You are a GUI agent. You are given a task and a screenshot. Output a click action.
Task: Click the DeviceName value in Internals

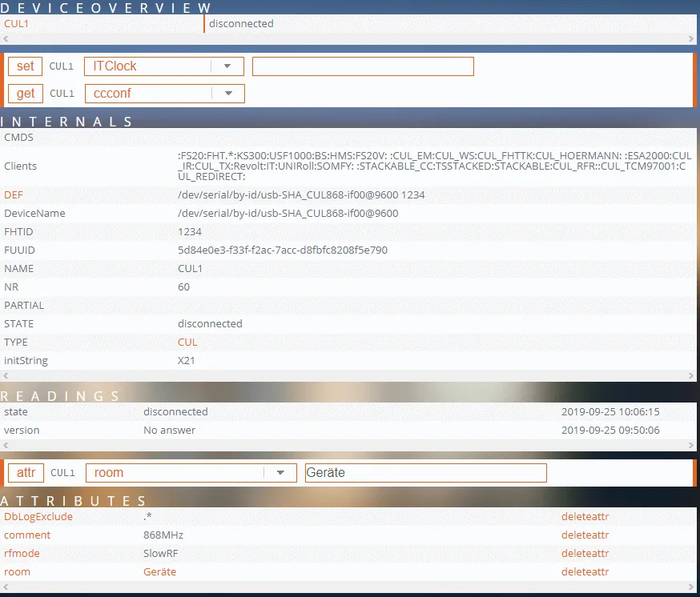pos(288,214)
